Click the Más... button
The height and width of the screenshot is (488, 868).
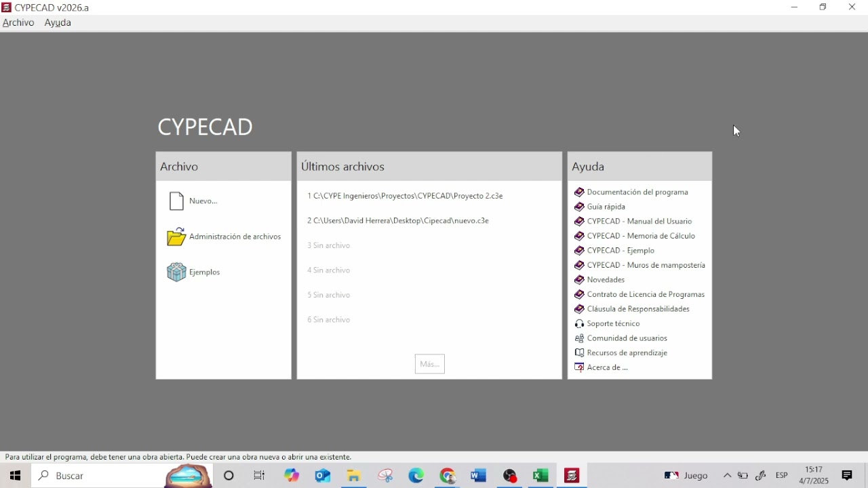point(431,365)
